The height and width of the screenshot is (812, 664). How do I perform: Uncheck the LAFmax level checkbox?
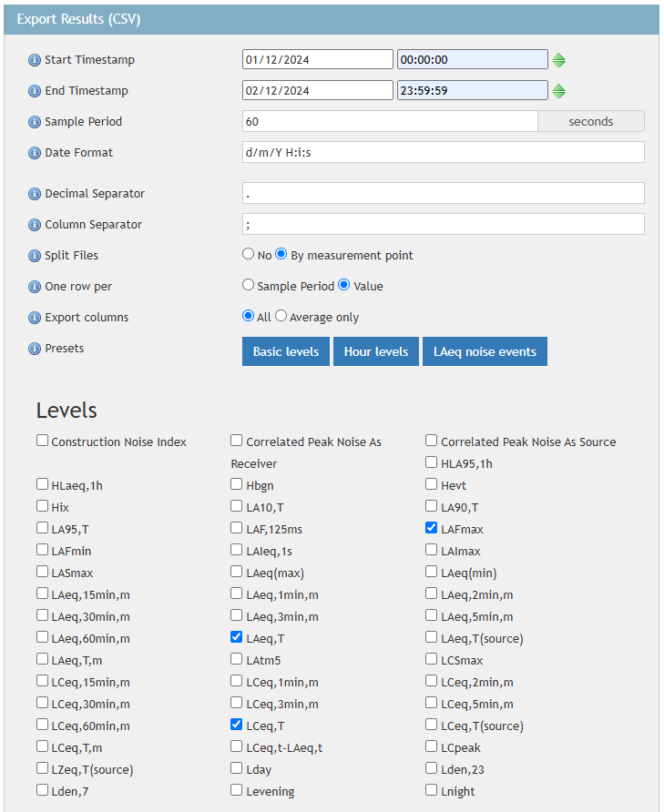(x=432, y=528)
